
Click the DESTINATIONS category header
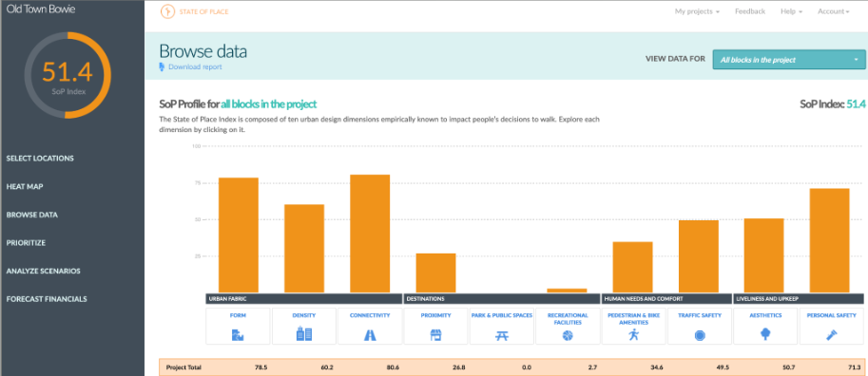click(502, 298)
